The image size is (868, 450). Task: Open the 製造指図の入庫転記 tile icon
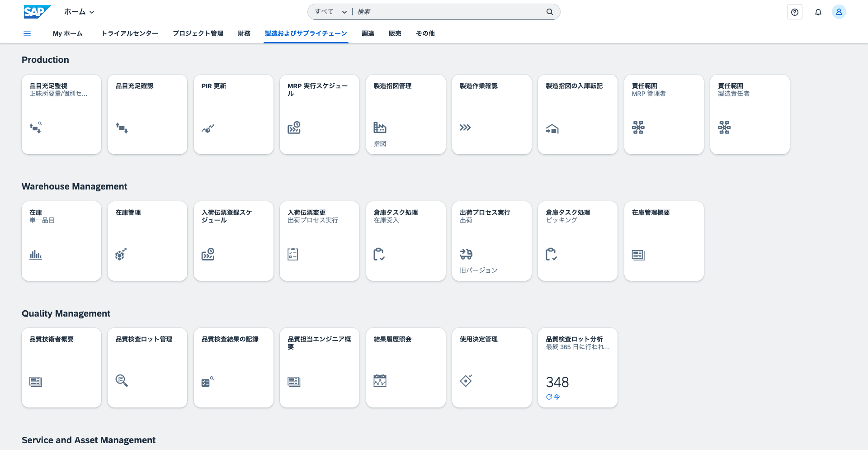point(552,129)
